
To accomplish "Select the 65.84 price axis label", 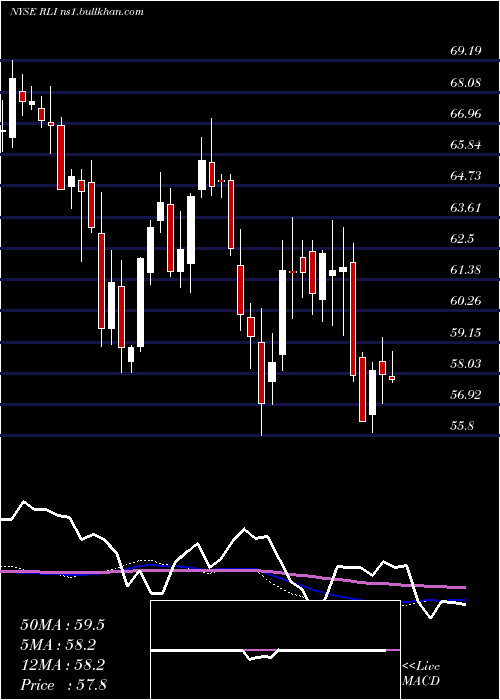I will pyautogui.click(x=466, y=145).
